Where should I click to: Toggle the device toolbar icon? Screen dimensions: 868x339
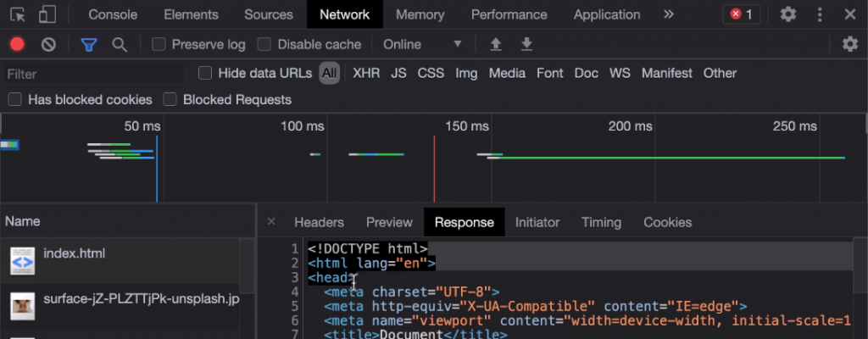point(47,14)
